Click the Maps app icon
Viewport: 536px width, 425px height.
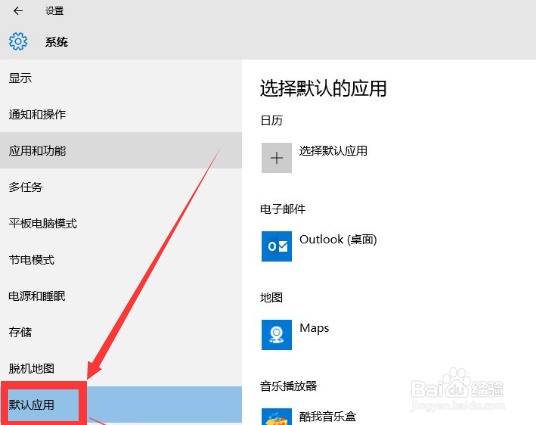tap(277, 335)
